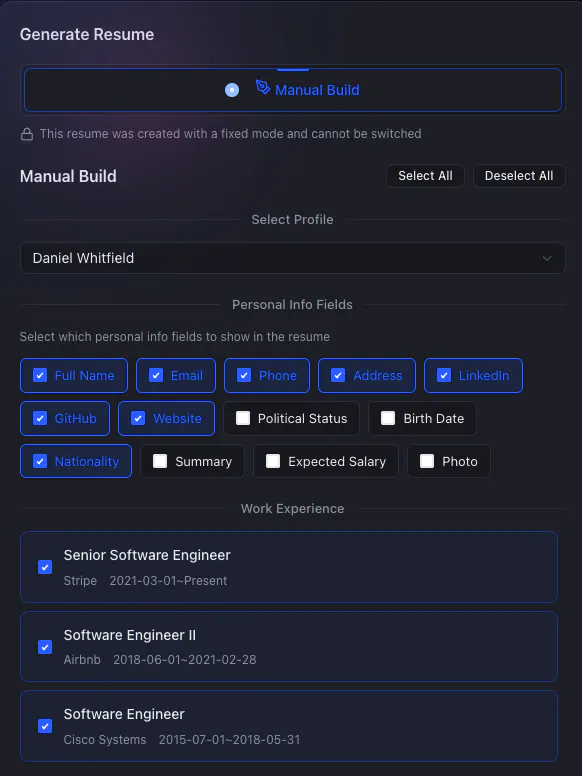Uncheck the Senior Software Engineer experience
Screen dimensions: 582x776
click(45, 567)
